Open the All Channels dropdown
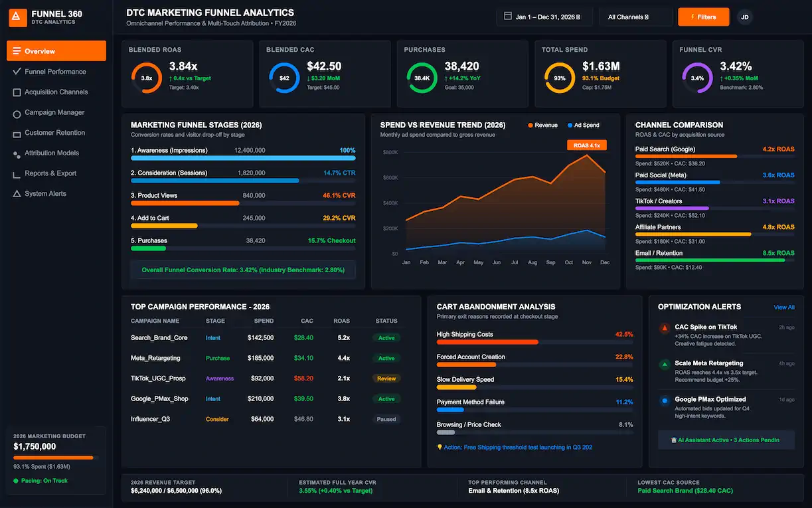 click(635, 17)
